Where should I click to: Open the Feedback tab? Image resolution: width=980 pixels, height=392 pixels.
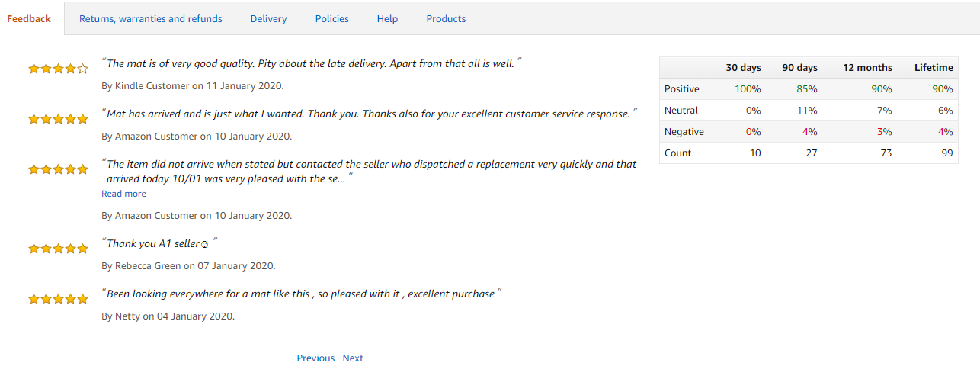pos(29,18)
